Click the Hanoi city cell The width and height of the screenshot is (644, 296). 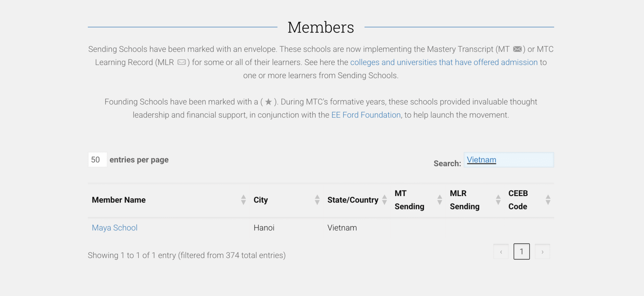click(264, 228)
